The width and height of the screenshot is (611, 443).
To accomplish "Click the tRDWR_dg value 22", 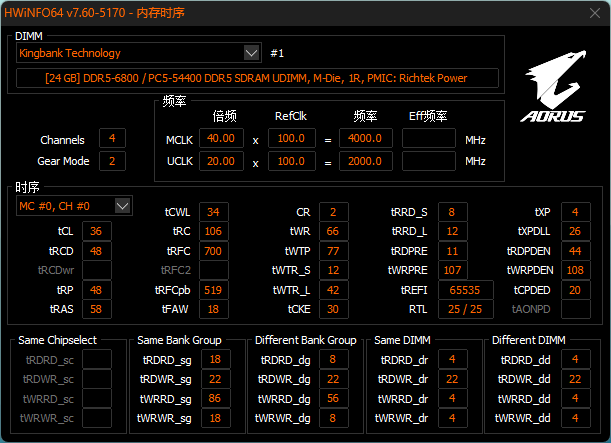I will click(x=334, y=379).
